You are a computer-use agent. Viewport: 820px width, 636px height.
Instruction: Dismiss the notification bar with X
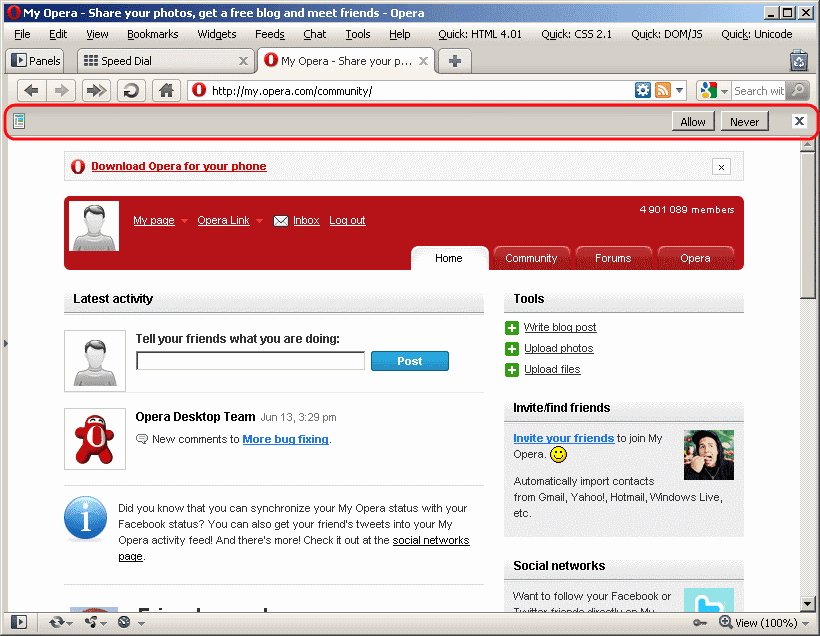point(799,121)
